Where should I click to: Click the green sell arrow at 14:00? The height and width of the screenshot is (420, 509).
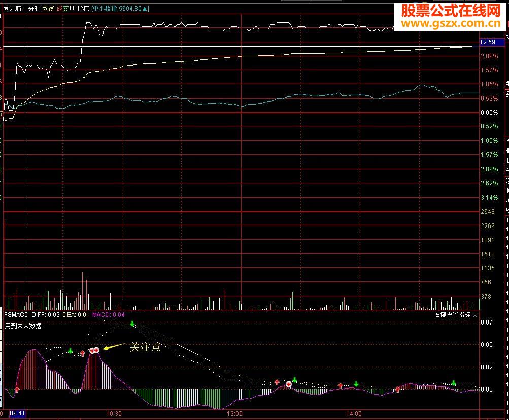356,384
